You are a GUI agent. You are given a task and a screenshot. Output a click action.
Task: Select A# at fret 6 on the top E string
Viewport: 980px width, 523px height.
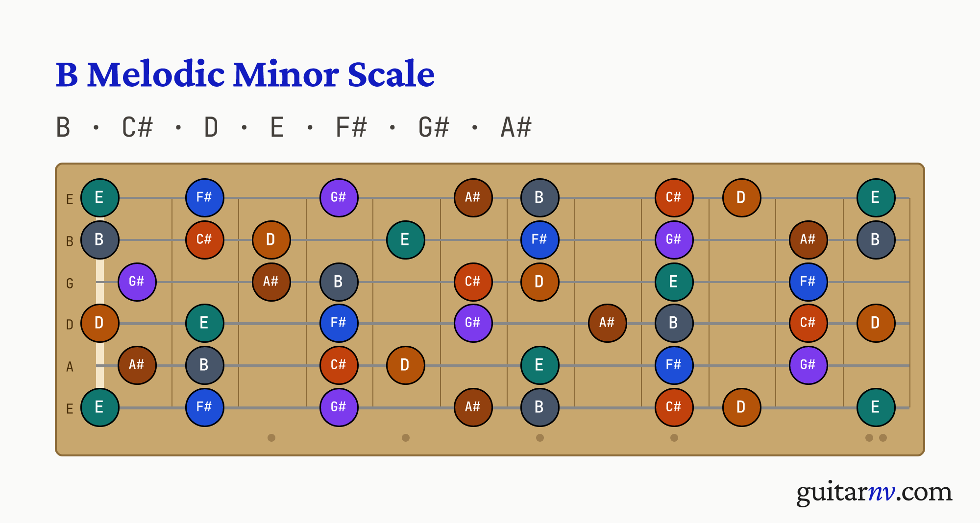point(473,198)
